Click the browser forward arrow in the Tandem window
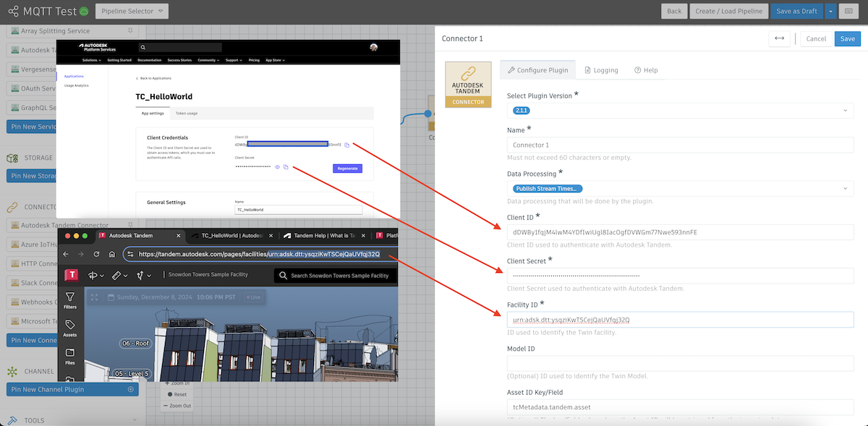 coord(81,254)
